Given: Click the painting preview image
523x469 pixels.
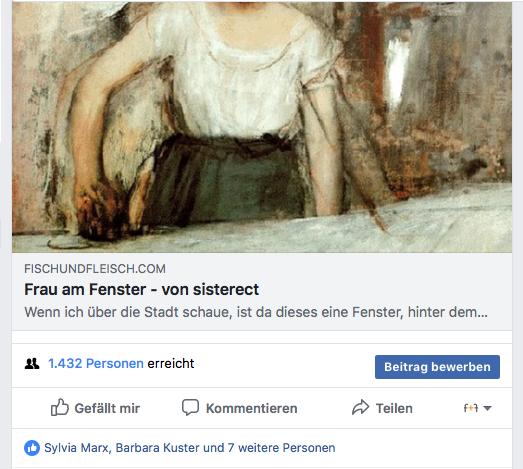Looking at the screenshot, I should pyautogui.click(x=262, y=127).
